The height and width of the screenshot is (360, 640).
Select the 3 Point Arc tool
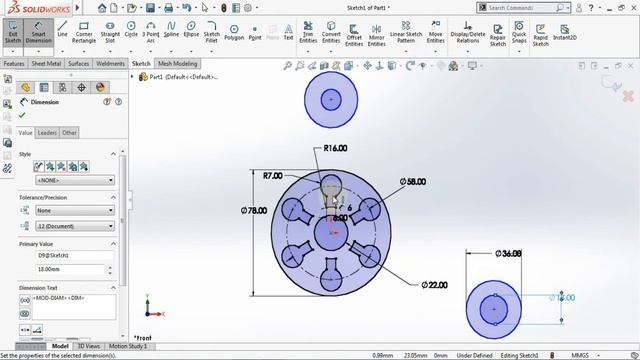(x=151, y=32)
